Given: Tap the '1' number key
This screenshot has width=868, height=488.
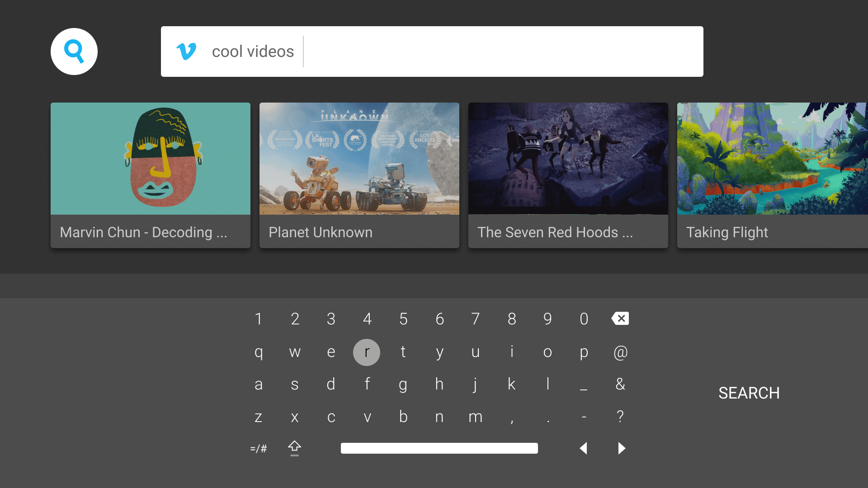Looking at the screenshot, I should click(259, 319).
